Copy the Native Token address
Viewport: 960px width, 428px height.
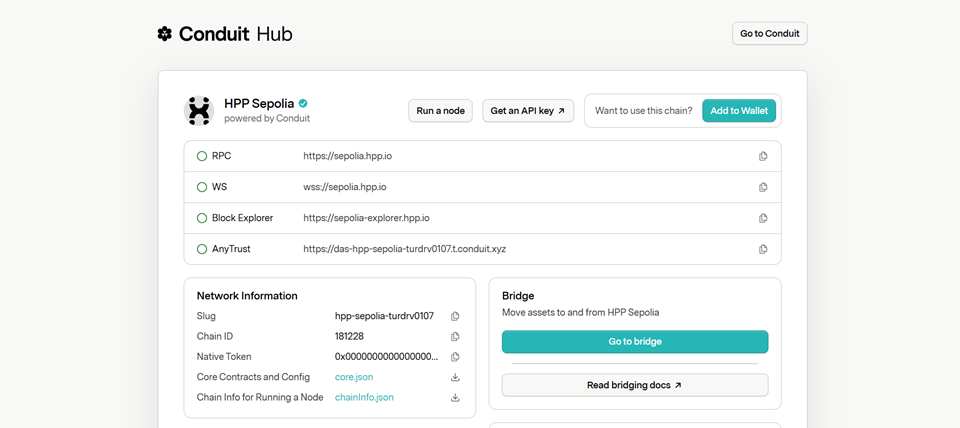[x=455, y=357]
